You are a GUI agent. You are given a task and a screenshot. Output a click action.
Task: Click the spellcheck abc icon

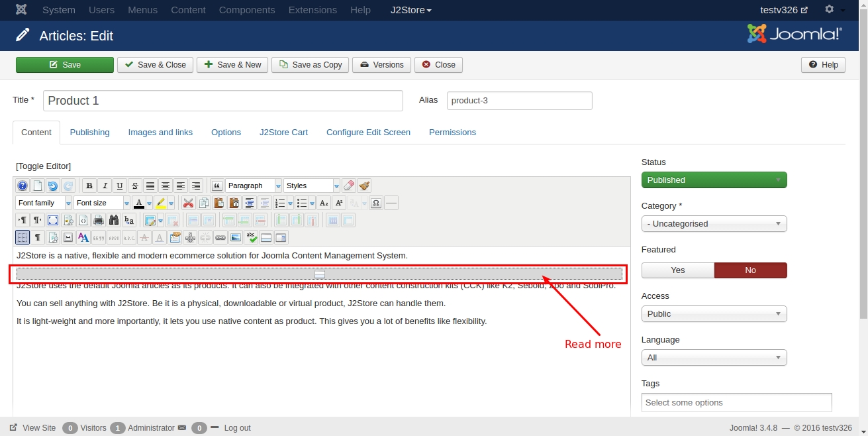click(251, 237)
